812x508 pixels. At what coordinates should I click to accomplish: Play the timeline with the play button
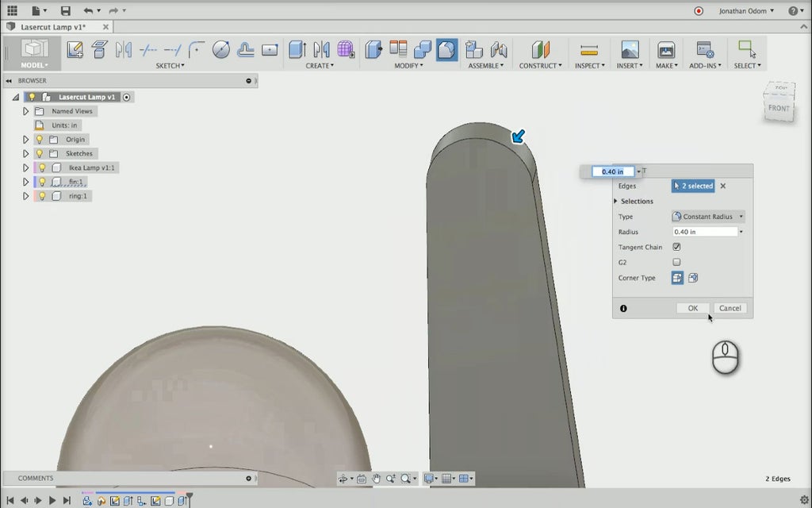[52, 500]
